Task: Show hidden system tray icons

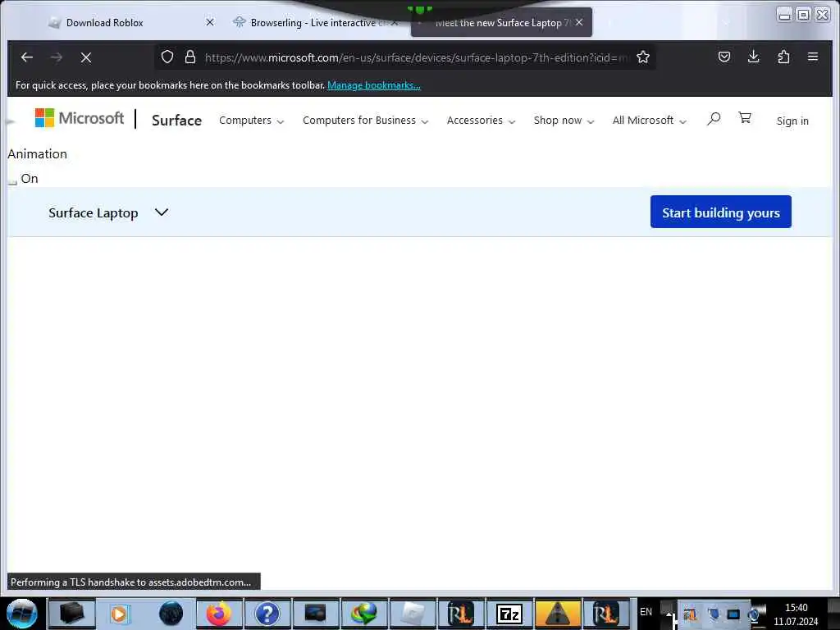Action: 669,614
